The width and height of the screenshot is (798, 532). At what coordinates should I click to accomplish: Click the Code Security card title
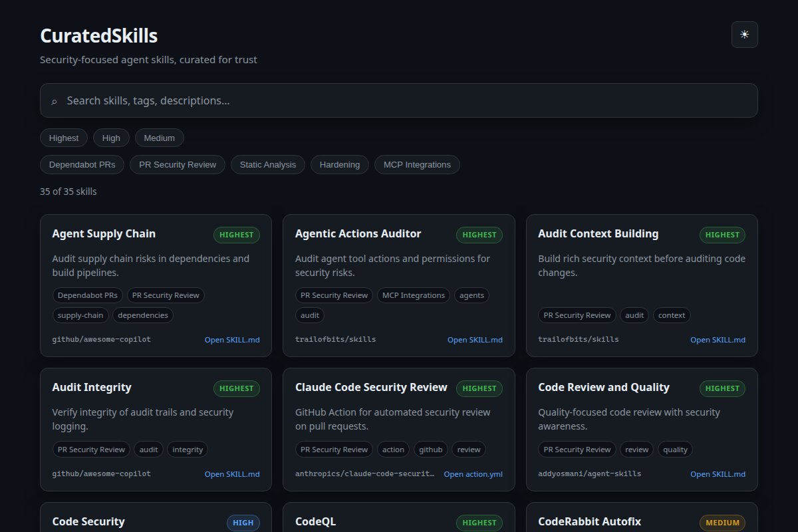[88, 522]
